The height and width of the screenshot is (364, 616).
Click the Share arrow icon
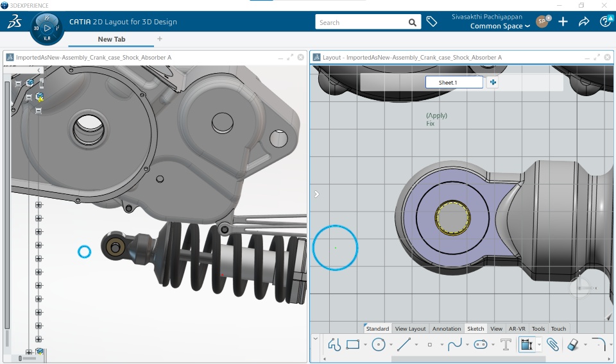click(584, 22)
